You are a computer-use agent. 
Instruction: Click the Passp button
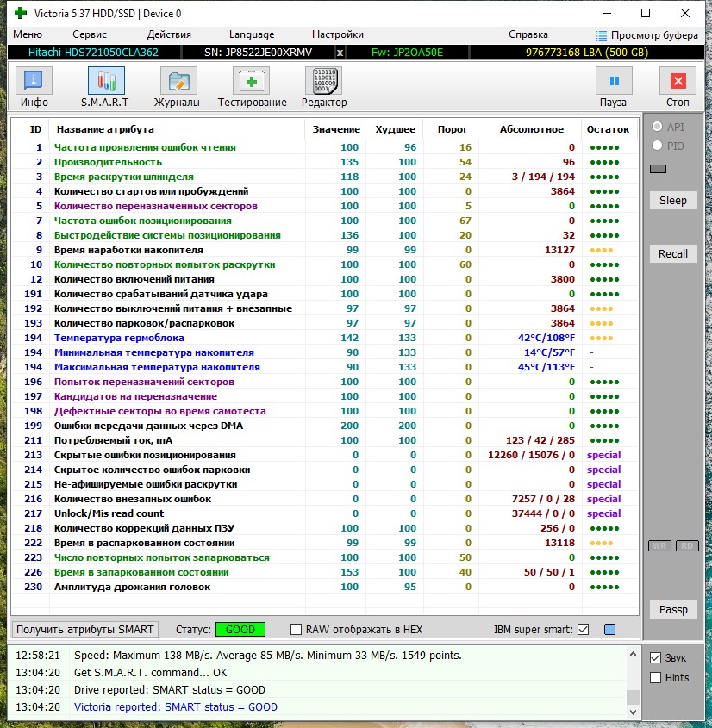click(x=673, y=610)
